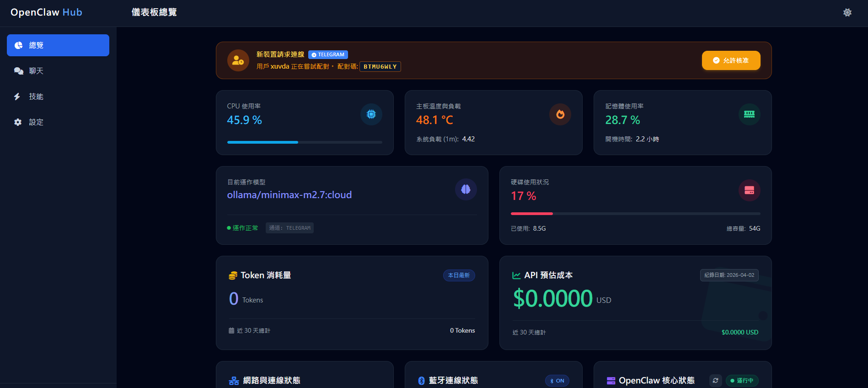Click the 30-day total $0.0000 USD
Screen dimensions: 868x388
740,332
